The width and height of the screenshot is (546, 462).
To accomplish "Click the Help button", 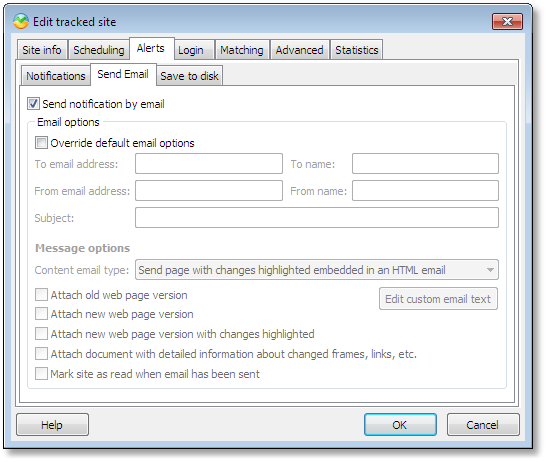I will [x=52, y=425].
